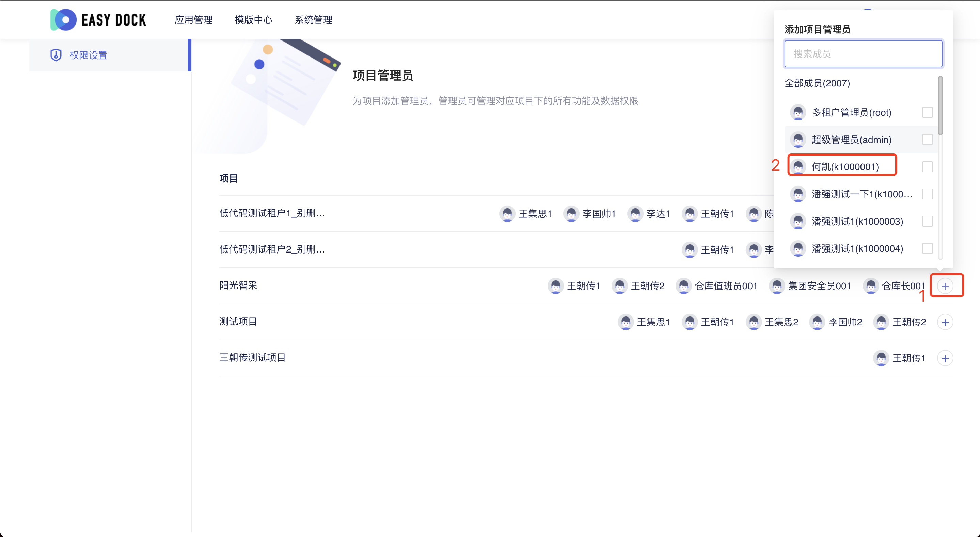Click avatar next to 李国帅2
Viewport: 980px width, 537px height.
[x=817, y=322]
